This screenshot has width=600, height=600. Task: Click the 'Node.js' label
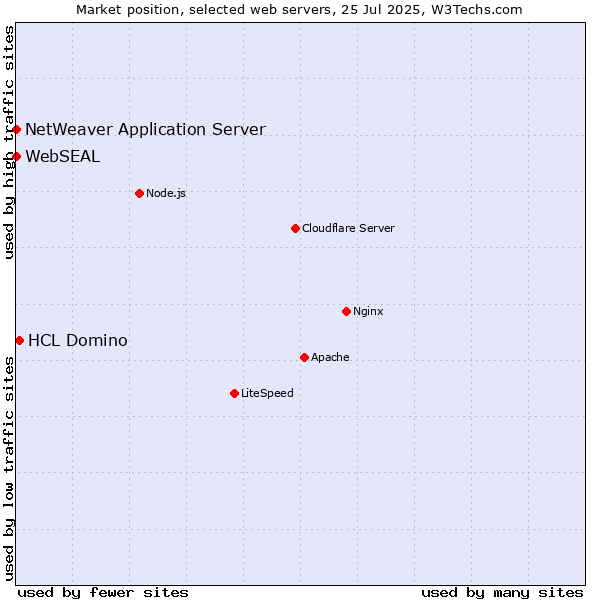[x=166, y=193]
